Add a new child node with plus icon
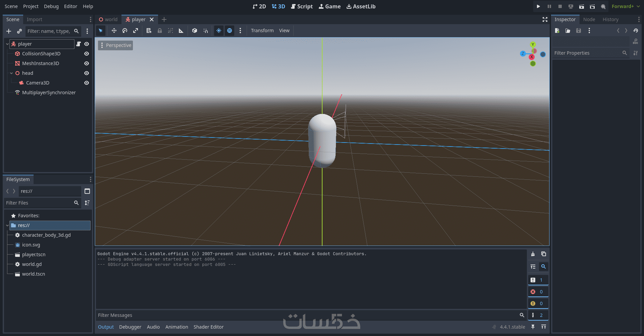The height and width of the screenshot is (336, 644). click(9, 31)
